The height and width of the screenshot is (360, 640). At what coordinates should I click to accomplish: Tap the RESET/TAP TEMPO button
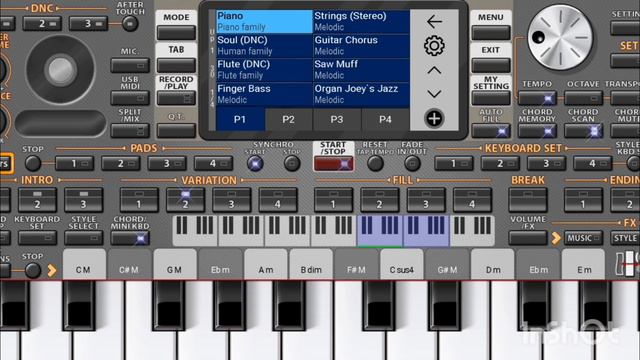click(375, 164)
